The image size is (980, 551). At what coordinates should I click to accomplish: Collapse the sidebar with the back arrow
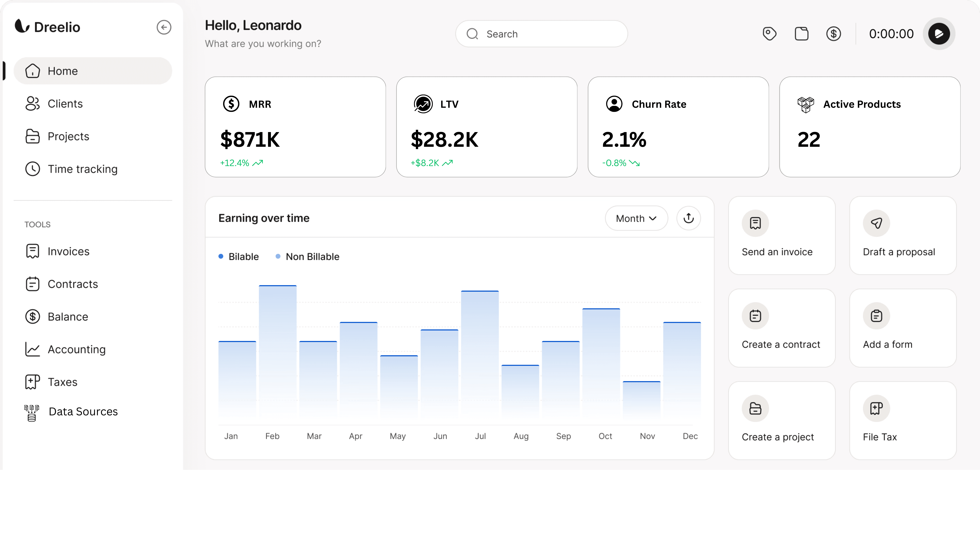pos(164,27)
